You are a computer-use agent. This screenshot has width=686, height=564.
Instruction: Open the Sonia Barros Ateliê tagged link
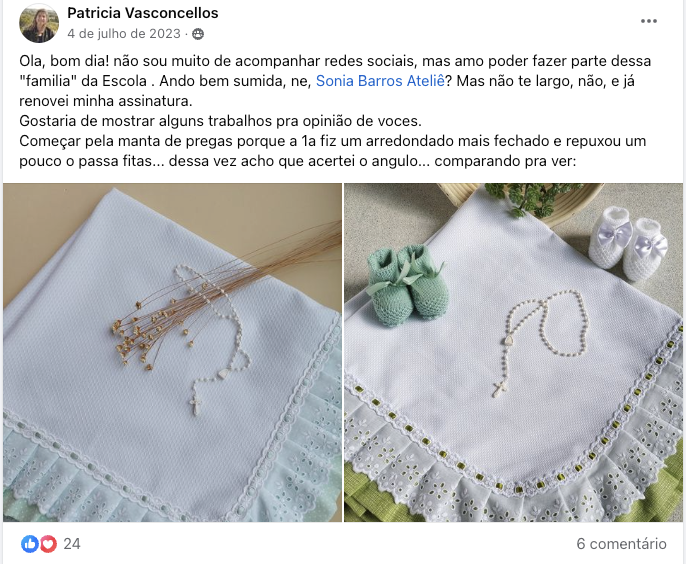point(380,81)
